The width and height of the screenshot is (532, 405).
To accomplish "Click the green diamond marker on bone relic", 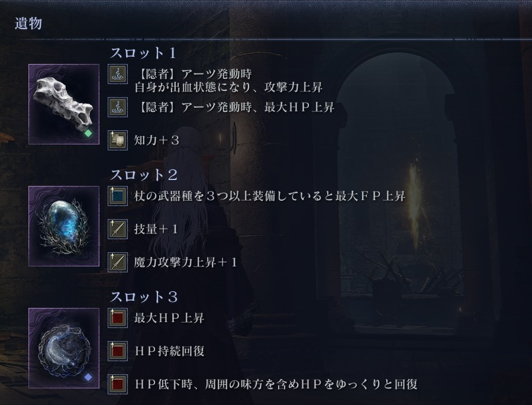I will [x=88, y=133].
